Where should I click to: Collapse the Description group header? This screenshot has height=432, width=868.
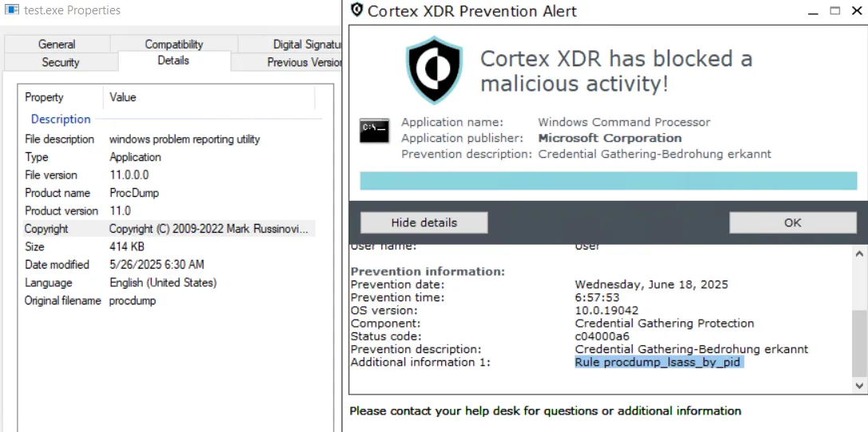click(x=61, y=120)
